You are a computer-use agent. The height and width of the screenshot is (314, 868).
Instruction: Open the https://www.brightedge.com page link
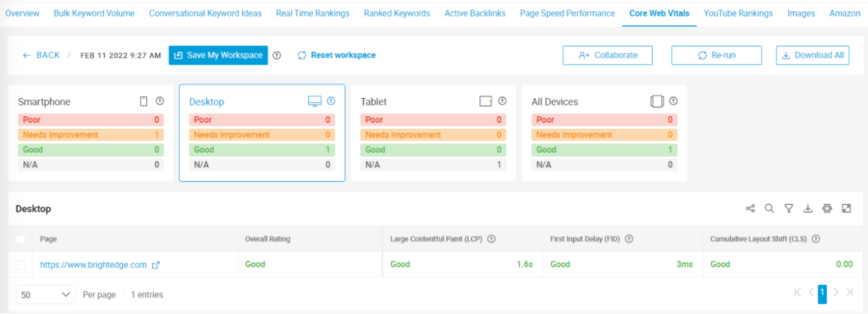click(x=93, y=265)
